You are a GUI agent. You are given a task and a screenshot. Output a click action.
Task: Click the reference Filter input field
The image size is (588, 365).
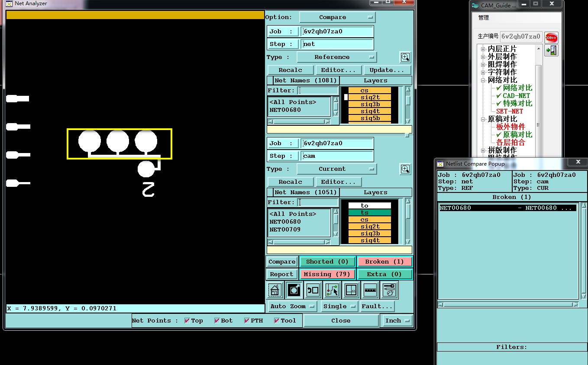tap(318, 91)
